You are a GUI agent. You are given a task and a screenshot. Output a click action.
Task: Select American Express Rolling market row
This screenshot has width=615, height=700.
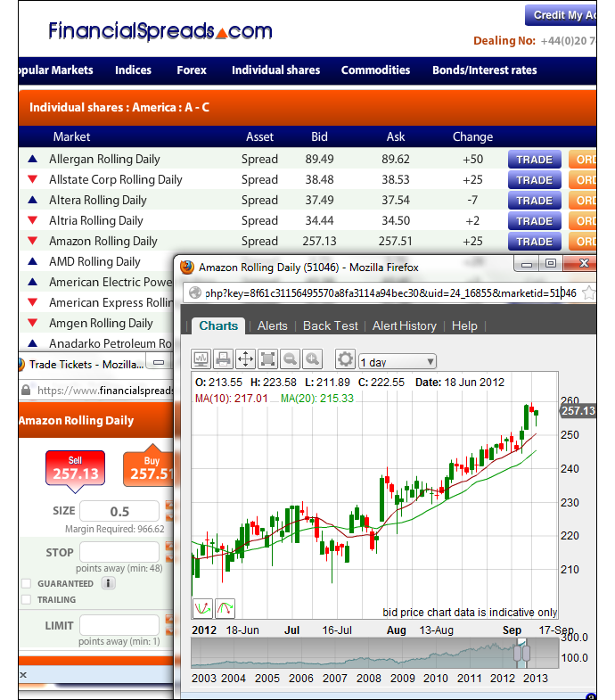coord(96,302)
